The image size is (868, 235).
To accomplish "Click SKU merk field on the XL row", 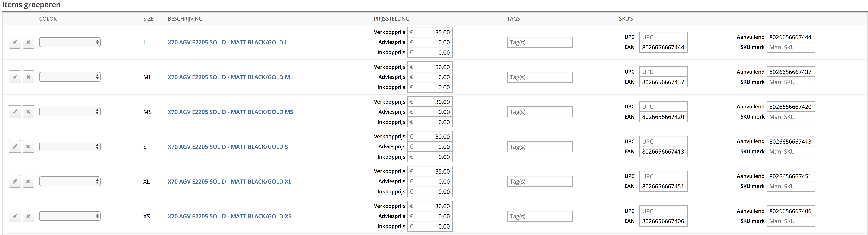I will 790,186.
